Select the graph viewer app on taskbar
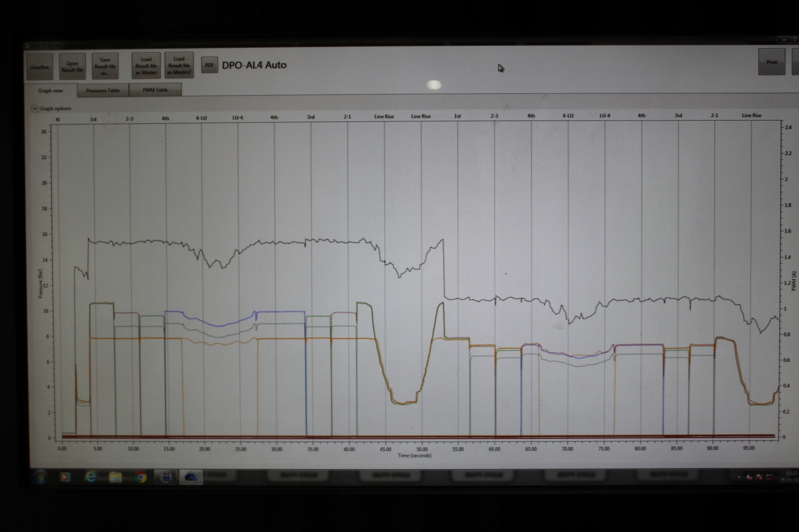This screenshot has width=799, height=532. click(x=191, y=477)
